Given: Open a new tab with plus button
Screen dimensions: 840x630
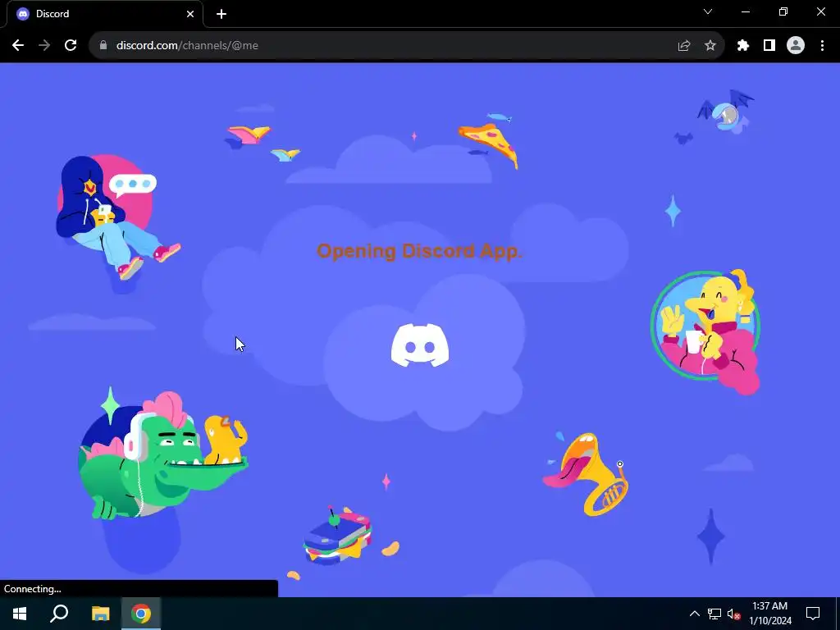Looking at the screenshot, I should coord(221,14).
